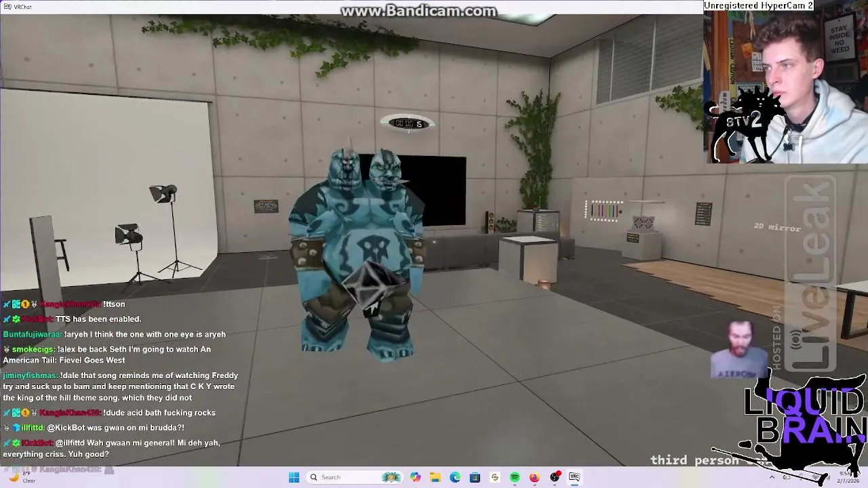Click the chat message "!ttson"

[x=114, y=304]
